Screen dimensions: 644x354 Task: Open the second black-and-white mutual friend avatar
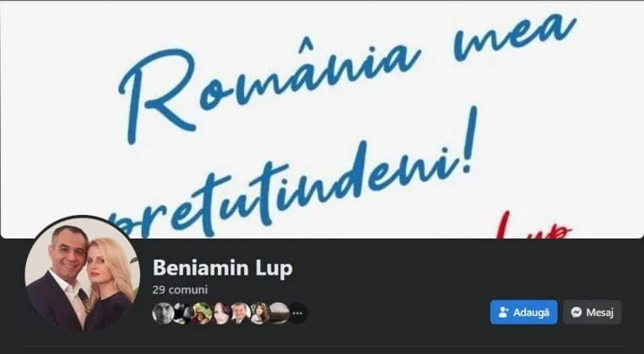coord(182,314)
